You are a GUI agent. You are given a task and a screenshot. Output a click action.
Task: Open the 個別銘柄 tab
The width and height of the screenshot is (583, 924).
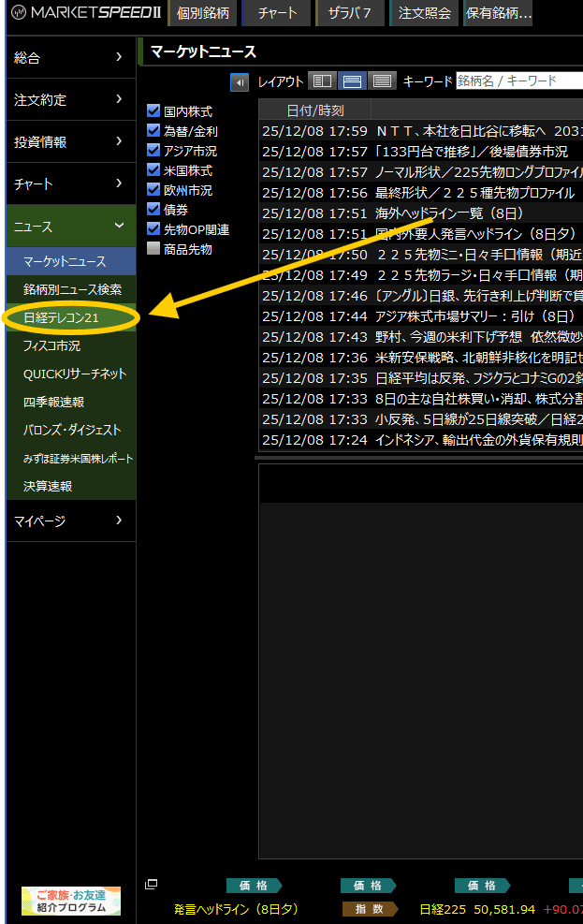tap(203, 13)
